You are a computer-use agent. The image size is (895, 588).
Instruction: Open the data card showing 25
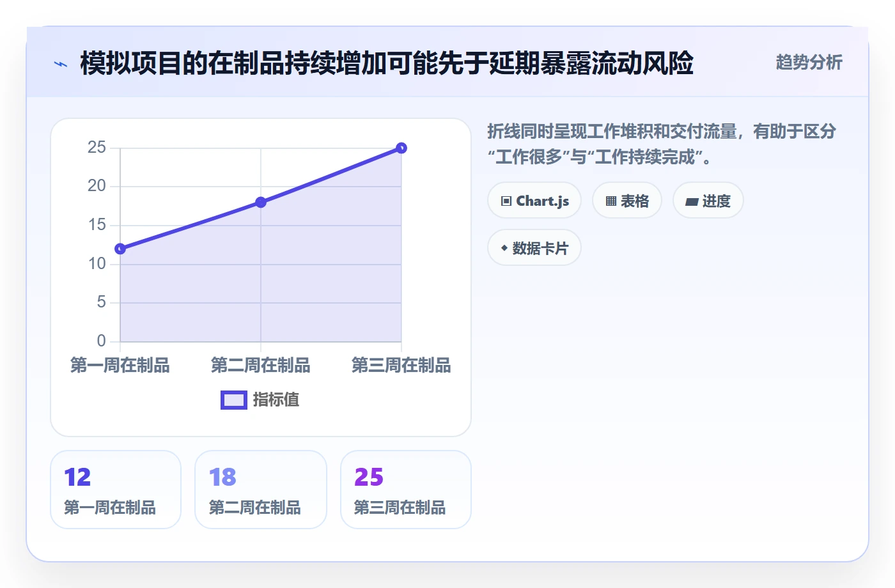coord(406,490)
